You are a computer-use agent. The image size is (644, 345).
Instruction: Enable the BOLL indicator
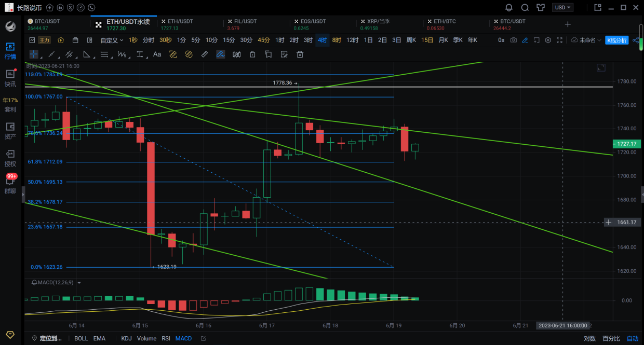point(81,338)
